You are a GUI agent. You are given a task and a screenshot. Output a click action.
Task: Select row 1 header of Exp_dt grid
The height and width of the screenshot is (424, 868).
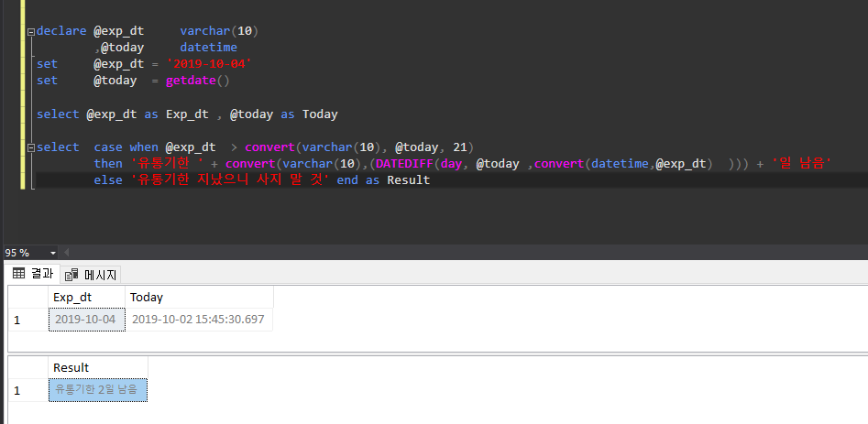coord(28,320)
